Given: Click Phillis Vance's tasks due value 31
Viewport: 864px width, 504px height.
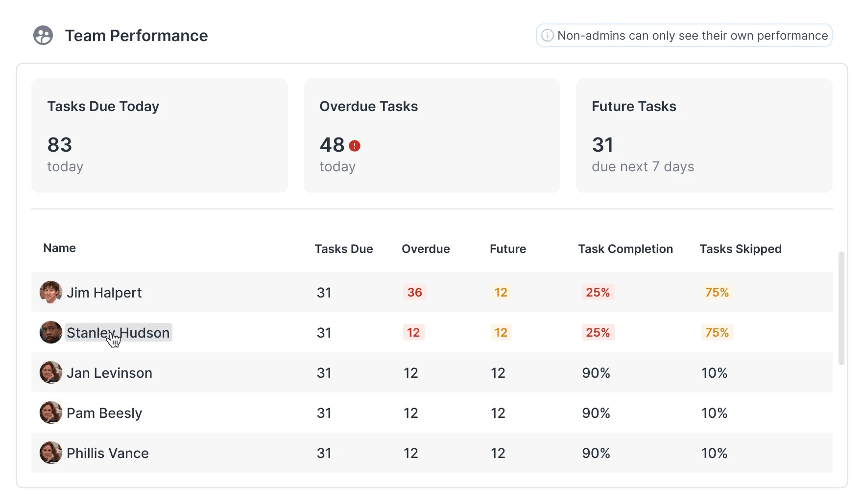Looking at the screenshot, I should click(x=324, y=453).
